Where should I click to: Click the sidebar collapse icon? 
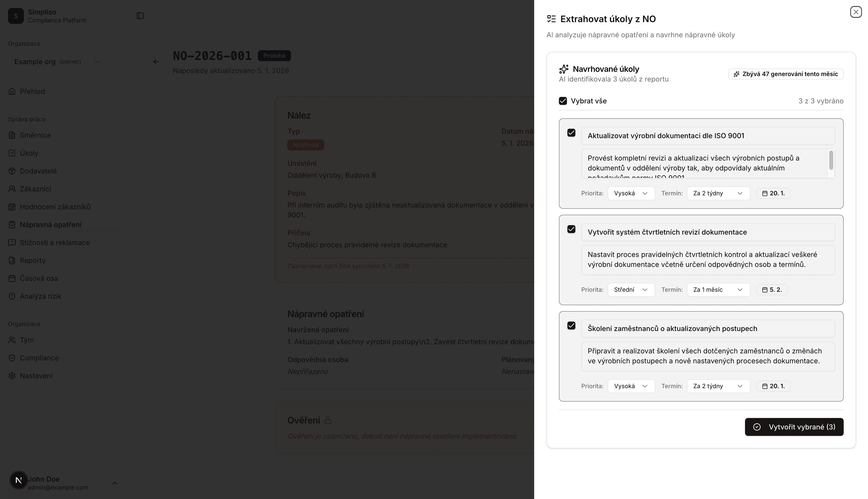point(140,16)
